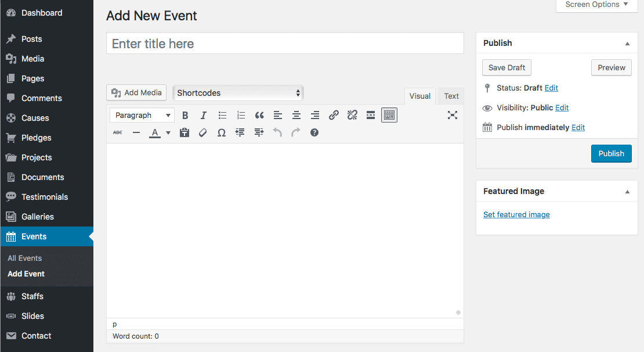Select Add Event submenu item

click(x=26, y=274)
